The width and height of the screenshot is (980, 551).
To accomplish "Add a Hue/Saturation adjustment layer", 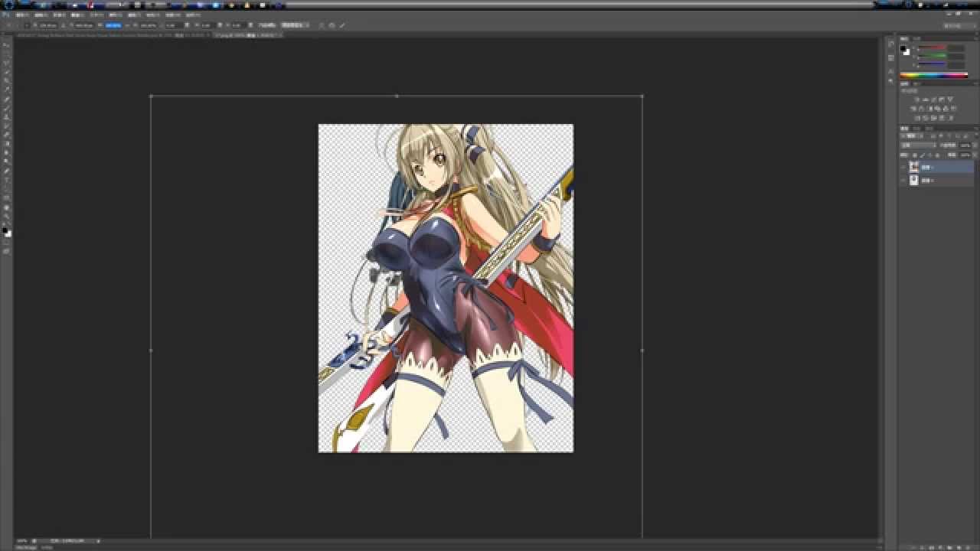I will [x=913, y=109].
